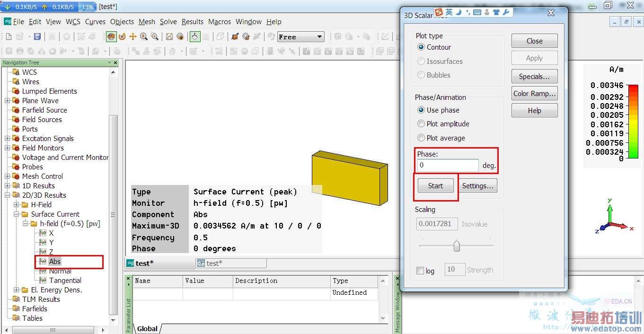644x334 pixels.
Task: Select the Isosurfaces plot type
Action: [x=421, y=61]
